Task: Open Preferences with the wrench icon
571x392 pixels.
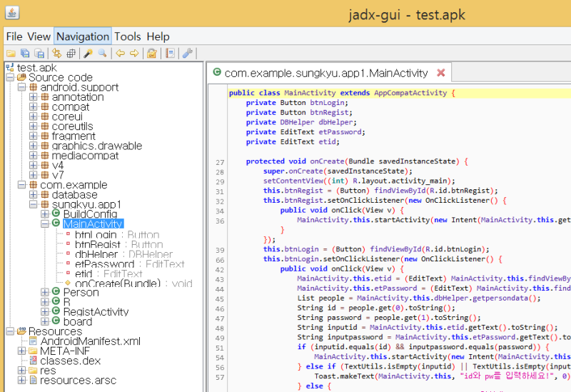Action: [x=188, y=54]
